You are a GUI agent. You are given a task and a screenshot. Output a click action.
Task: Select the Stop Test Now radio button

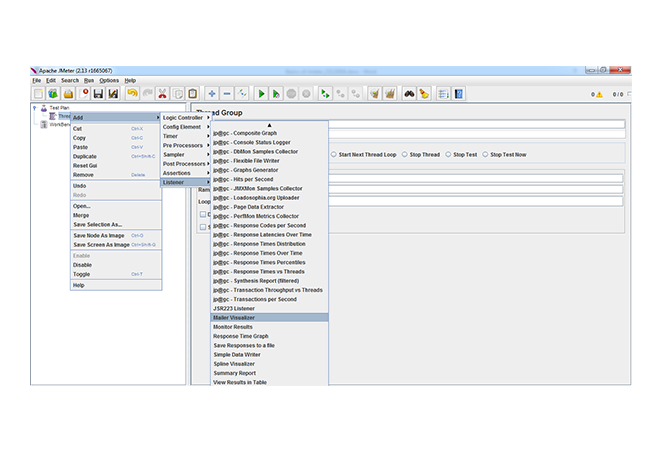click(485, 155)
